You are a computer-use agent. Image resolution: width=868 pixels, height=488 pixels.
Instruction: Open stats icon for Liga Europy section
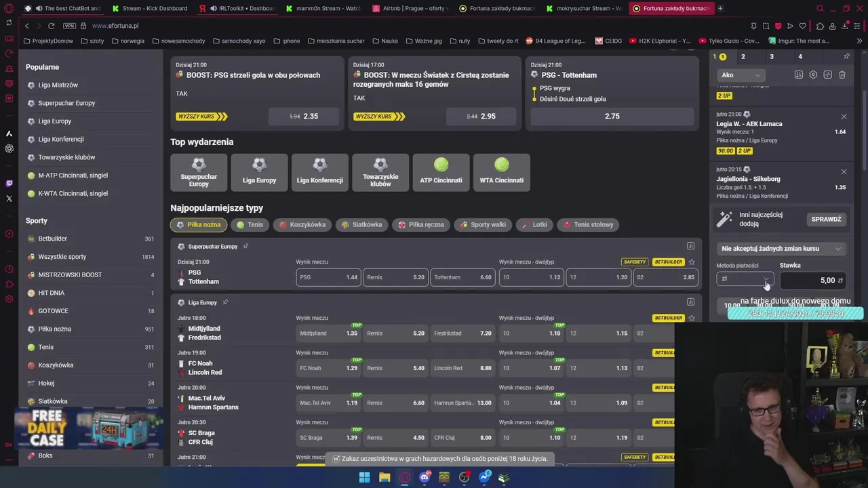(690, 302)
